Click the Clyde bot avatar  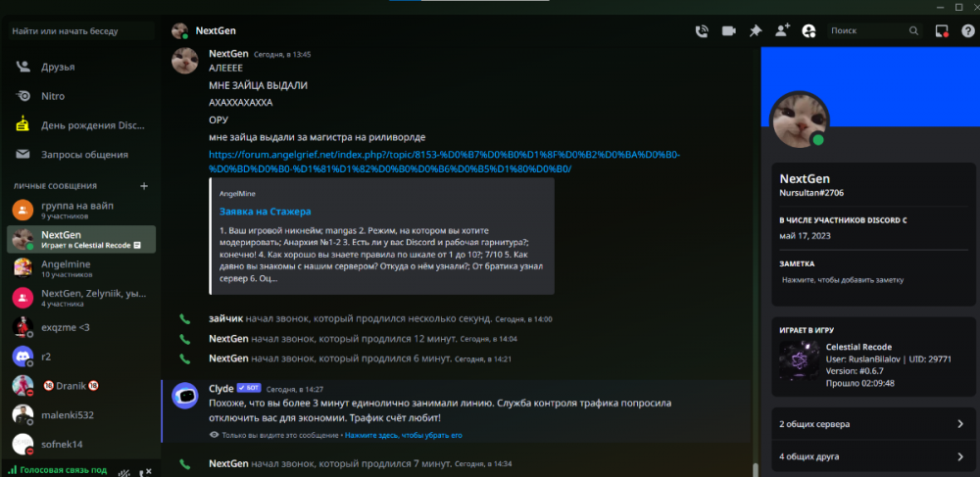(185, 395)
